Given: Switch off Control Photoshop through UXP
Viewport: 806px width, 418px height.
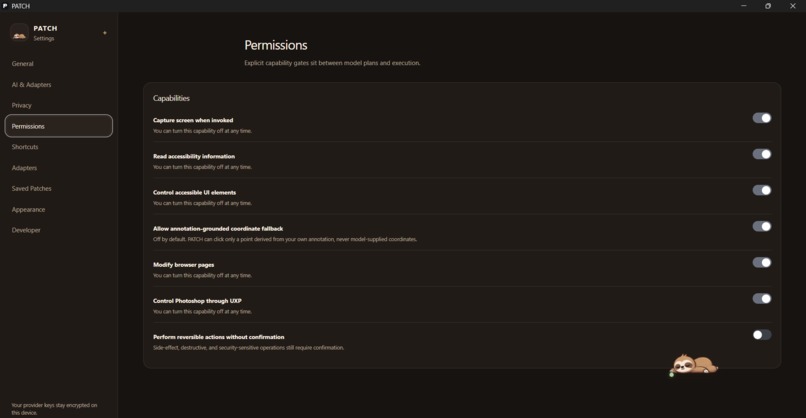Looking at the screenshot, I should pos(762,298).
